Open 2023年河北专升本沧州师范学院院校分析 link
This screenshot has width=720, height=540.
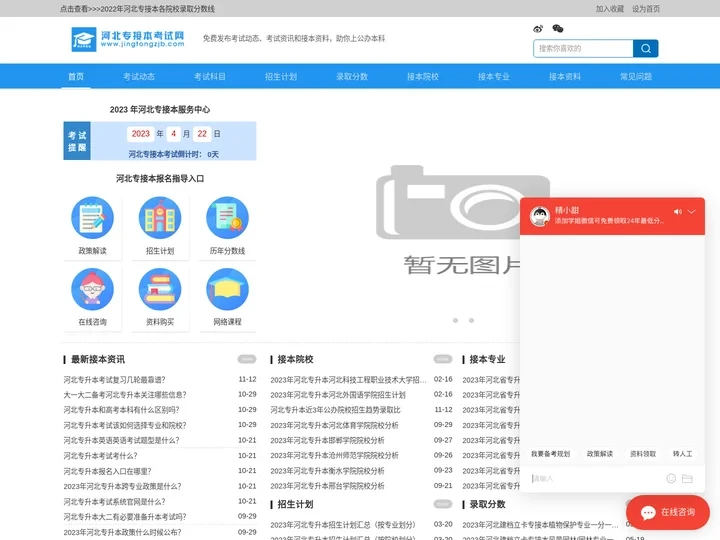[x=334, y=456]
